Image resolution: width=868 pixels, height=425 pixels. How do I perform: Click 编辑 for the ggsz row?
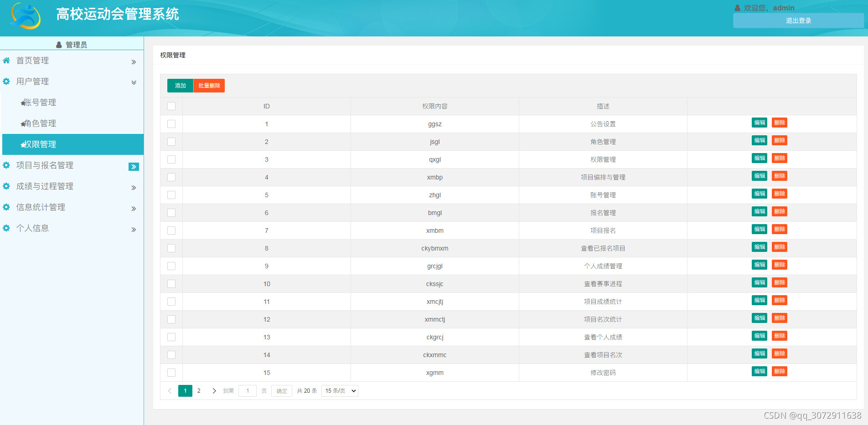pos(759,123)
